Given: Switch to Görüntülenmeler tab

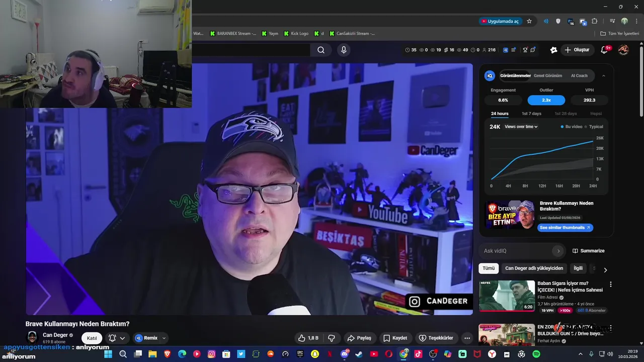Looking at the screenshot, I should point(515,75).
